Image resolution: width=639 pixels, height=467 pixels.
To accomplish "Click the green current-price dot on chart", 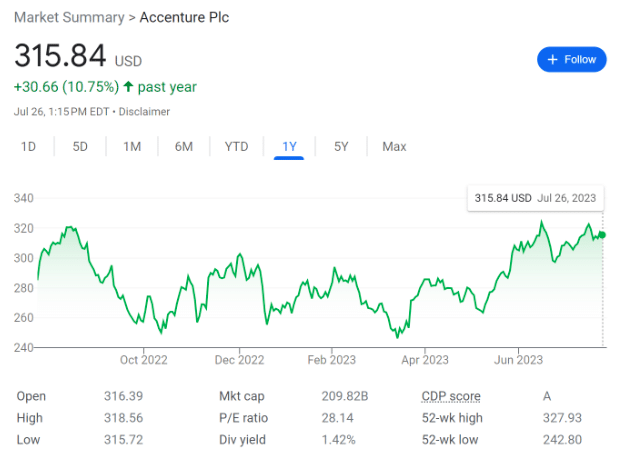I will [602, 235].
